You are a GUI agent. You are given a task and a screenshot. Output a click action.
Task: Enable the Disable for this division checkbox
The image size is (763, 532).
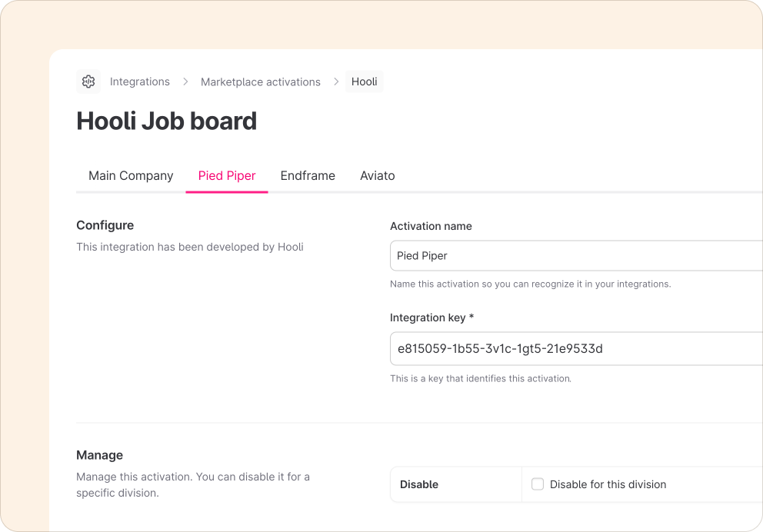click(538, 484)
